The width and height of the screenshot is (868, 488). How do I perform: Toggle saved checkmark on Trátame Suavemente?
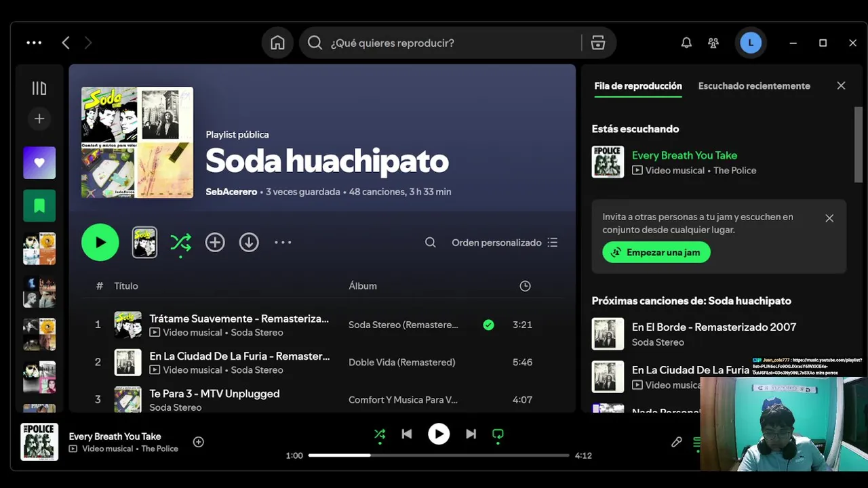488,325
